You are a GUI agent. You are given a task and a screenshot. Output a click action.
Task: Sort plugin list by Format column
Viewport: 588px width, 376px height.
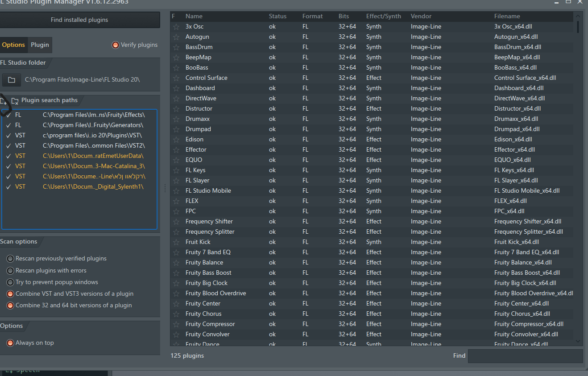pos(312,17)
